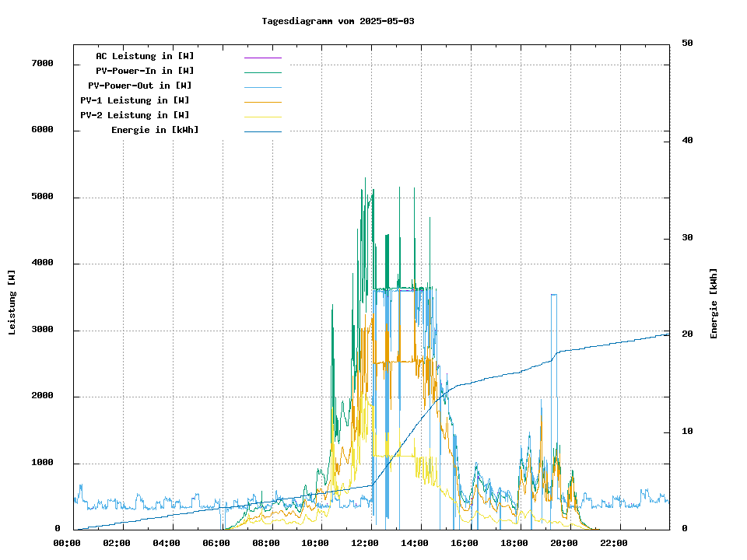Click the purple AC Leistung legend line
This screenshot has height=560, width=747.
pyautogui.click(x=262, y=58)
